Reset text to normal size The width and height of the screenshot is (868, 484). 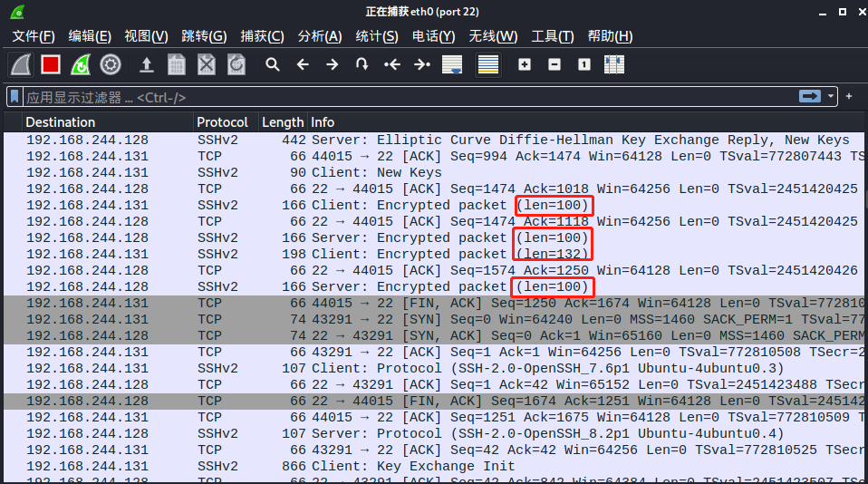point(584,64)
